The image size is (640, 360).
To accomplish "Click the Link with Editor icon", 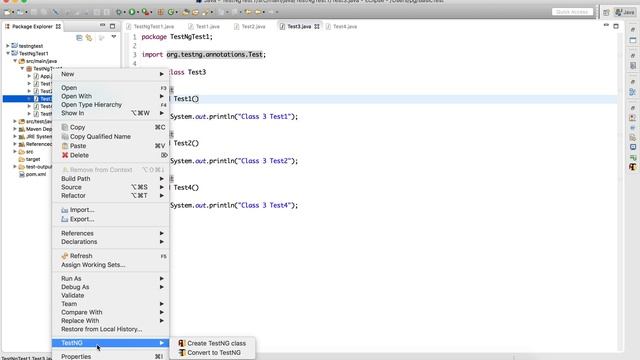I will (89, 38).
